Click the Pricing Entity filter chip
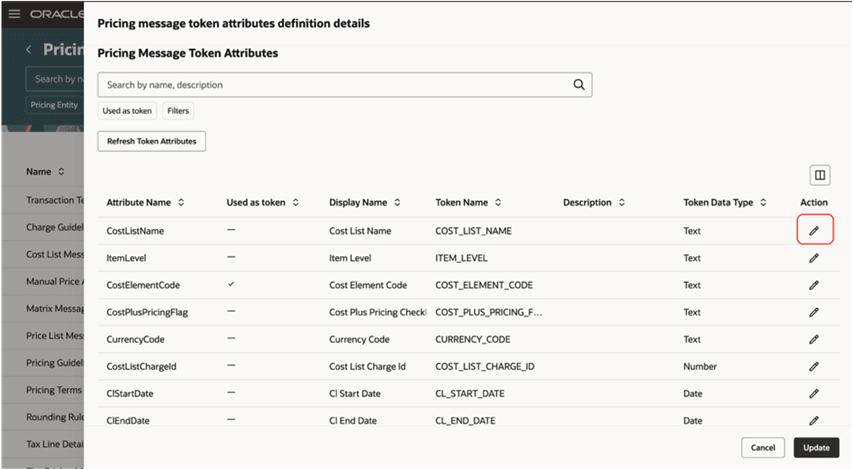Image resolution: width=854 pixels, height=470 pixels. point(54,105)
